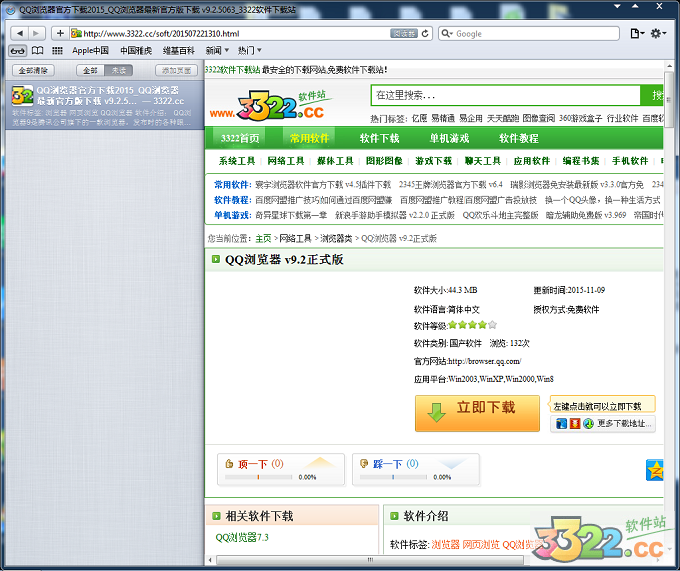Click the 顶一下 upvote button
This screenshot has height=571, width=680.
pyautogui.click(x=281, y=470)
